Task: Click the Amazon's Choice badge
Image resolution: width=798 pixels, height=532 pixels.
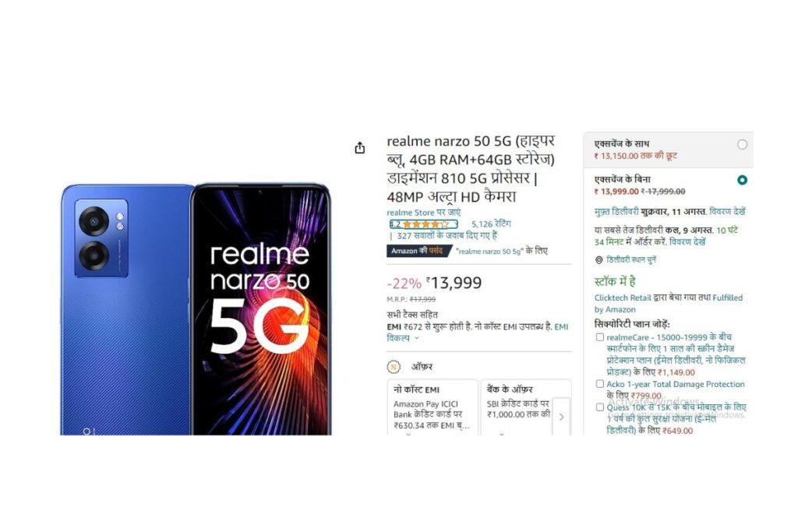Action: click(419, 251)
